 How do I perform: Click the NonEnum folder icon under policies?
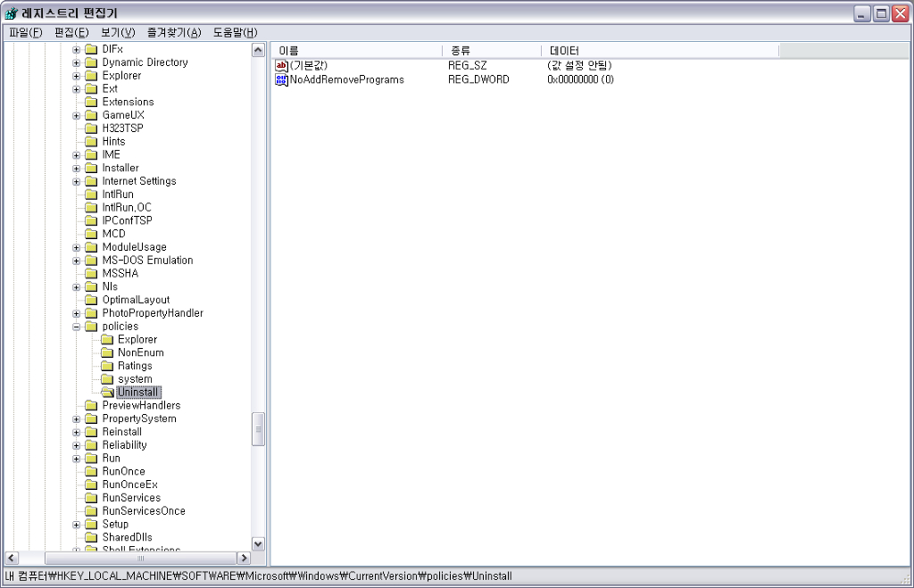107,352
